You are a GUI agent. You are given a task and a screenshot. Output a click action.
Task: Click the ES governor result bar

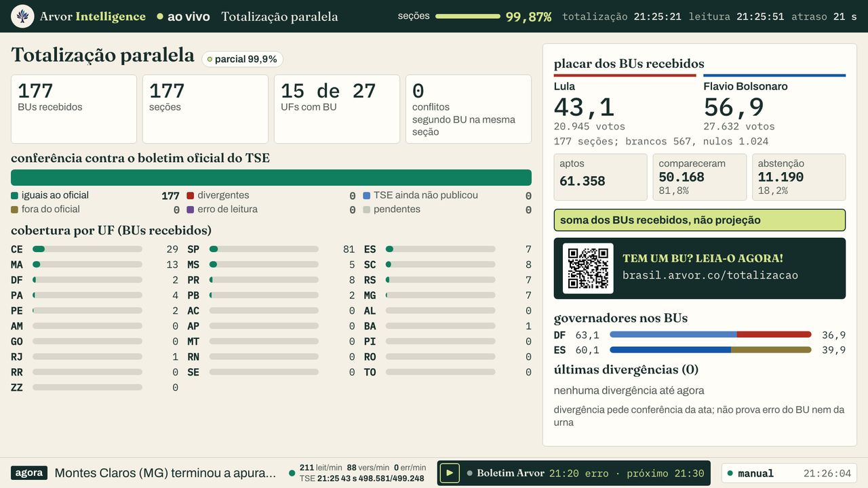coord(711,350)
